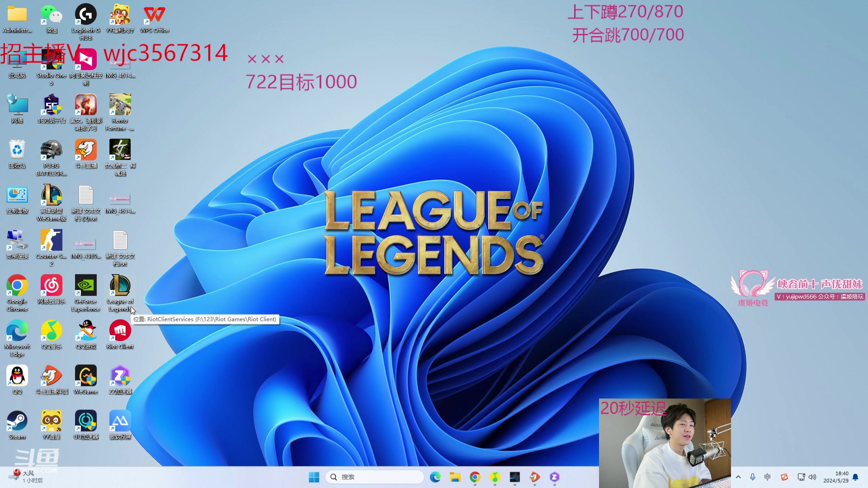Launch ZZ加速器 desktop shortcut
The height and width of the screenshot is (488, 868).
tap(120, 380)
